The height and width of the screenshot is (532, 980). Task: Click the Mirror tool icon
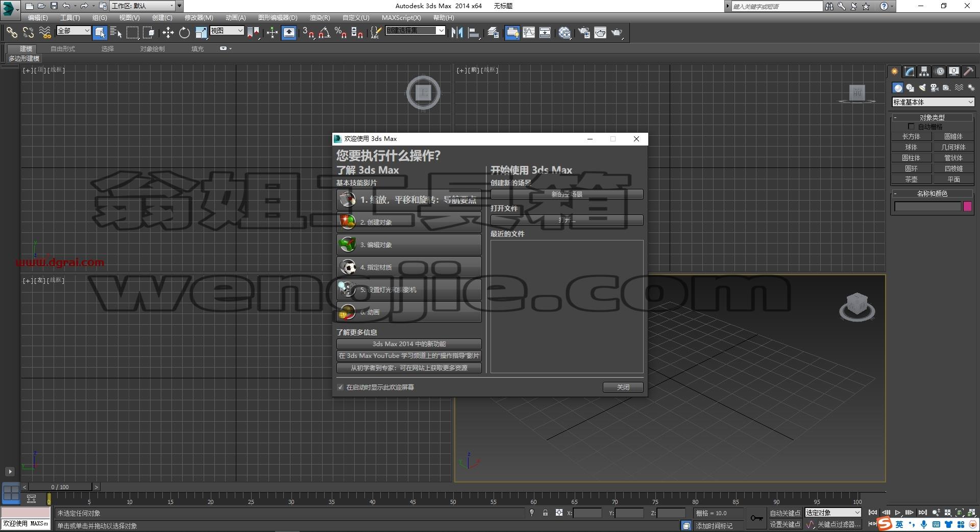tap(457, 33)
